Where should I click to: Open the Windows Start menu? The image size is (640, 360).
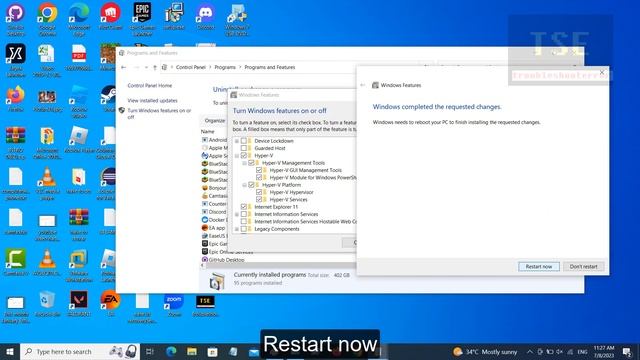(x=10, y=351)
